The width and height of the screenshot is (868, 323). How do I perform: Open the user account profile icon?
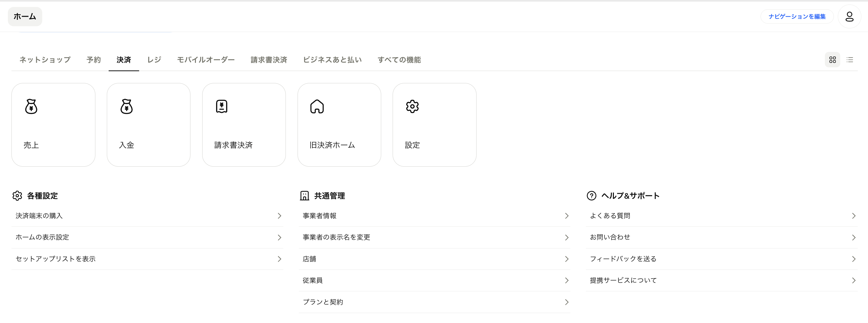(x=850, y=17)
